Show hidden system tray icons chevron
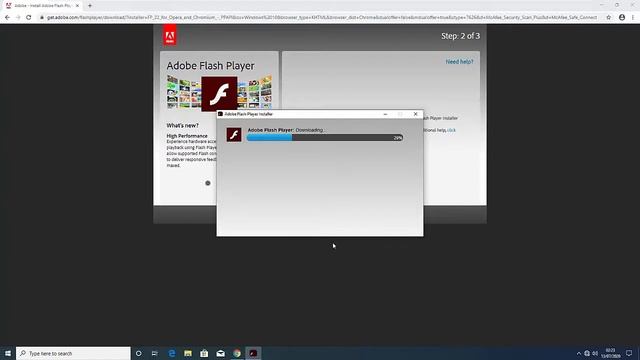The height and width of the screenshot is (360, 640). (x=578, y=353)
